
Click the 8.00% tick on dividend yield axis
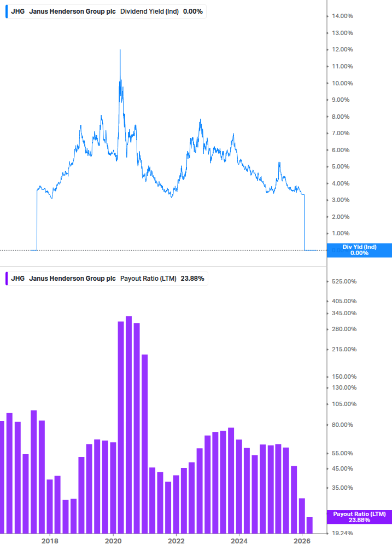coord(341,117)
